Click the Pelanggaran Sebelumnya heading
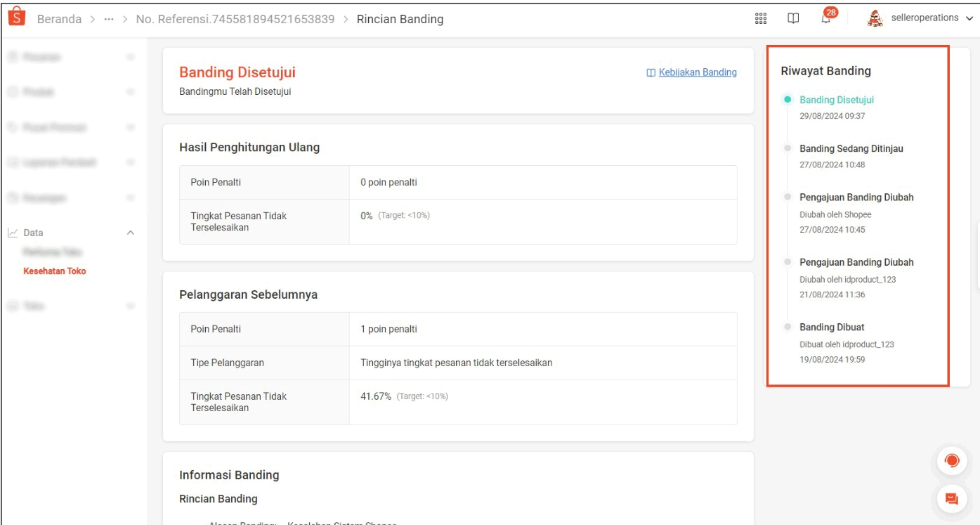This screenshot has width=980, height=525. click(x=248, y=294)
